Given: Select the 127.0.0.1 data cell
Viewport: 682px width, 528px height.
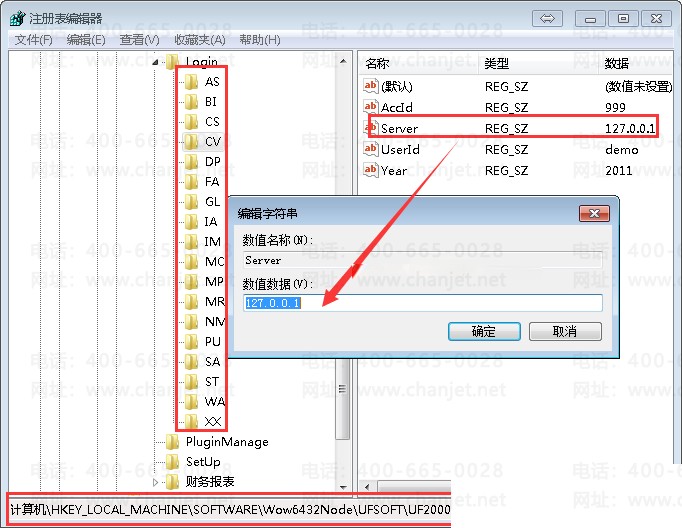Looking at the screenshot, I should click(x=630, y=128).
